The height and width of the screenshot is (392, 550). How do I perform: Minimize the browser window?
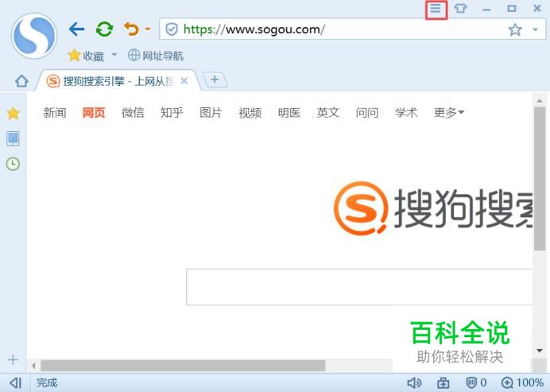coord(486,9)
